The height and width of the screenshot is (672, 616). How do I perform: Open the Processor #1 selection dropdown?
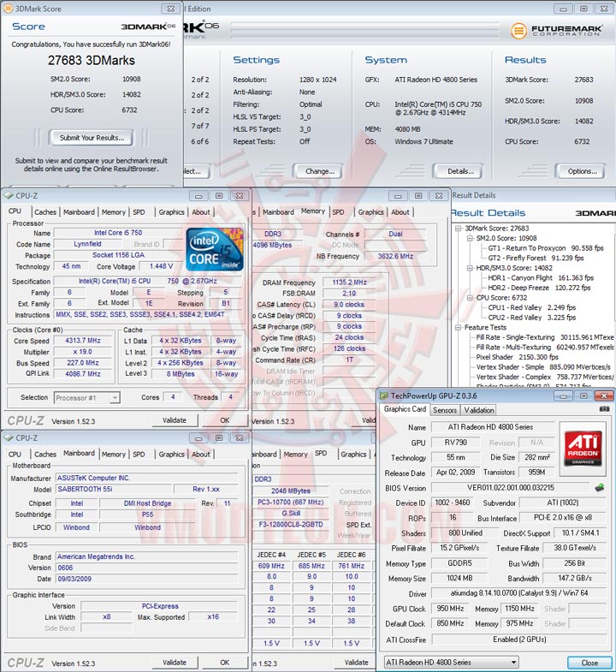coord(114,398)
